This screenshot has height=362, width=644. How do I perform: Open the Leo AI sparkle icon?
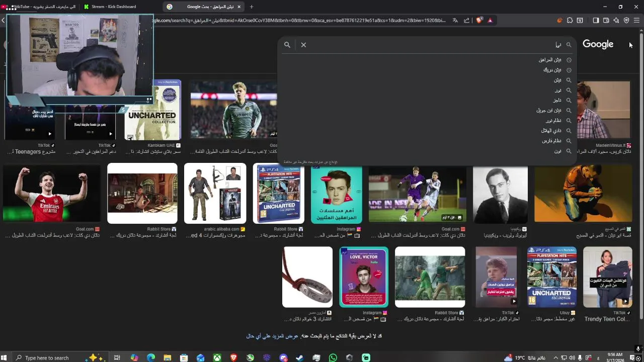[x=616, y=20]
